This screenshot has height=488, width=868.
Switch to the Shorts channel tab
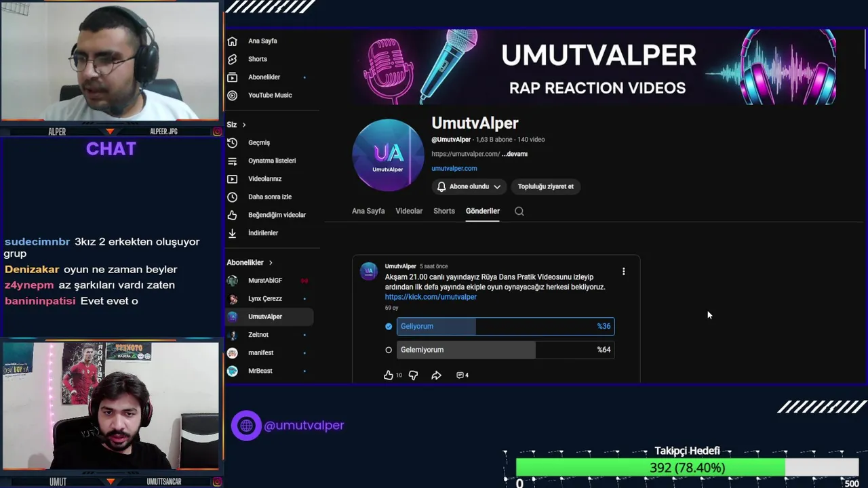[444, 211]
